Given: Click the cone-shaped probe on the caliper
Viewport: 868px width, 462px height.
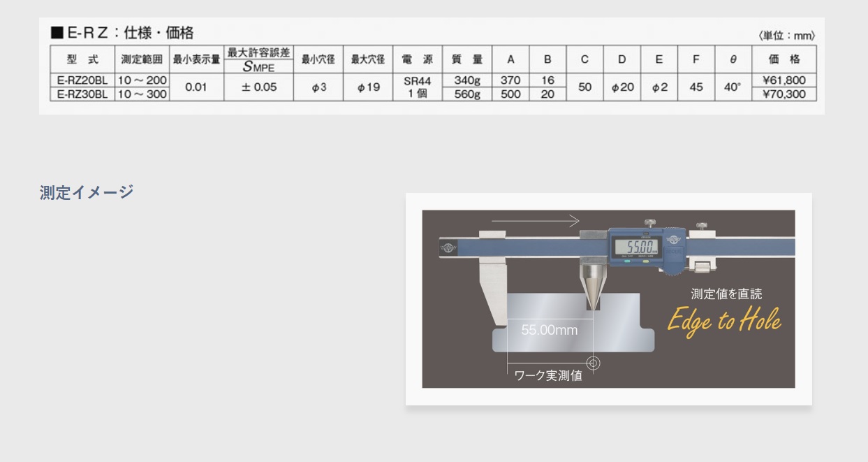Looking at the screenshot, I should [591, 284].
